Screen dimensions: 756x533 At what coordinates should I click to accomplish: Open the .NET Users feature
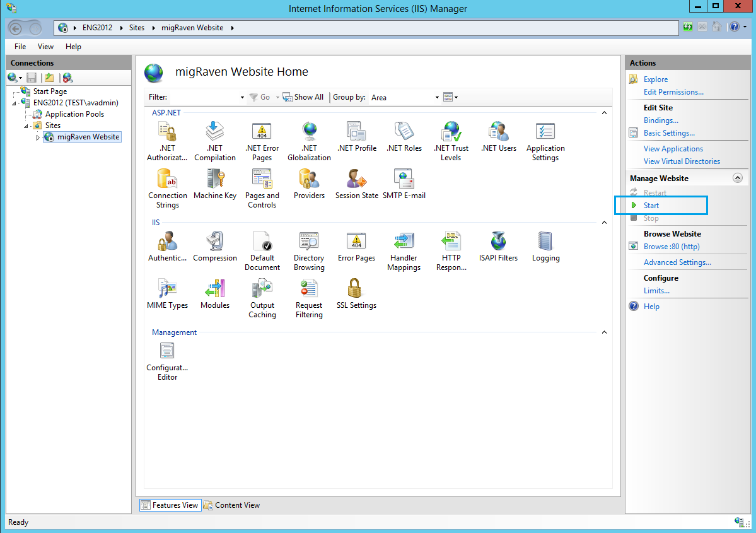click(499, 137)
